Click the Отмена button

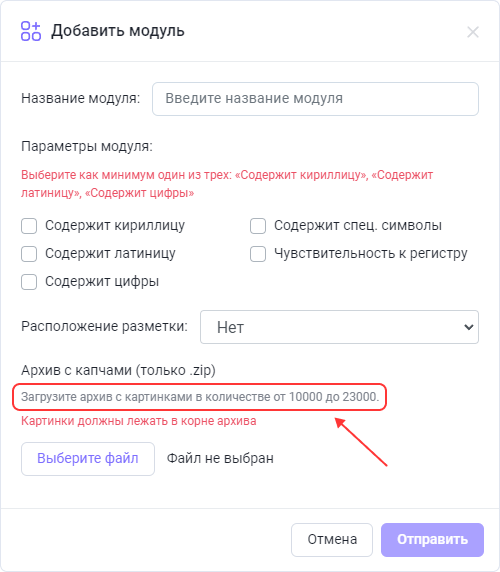(332, 540)
